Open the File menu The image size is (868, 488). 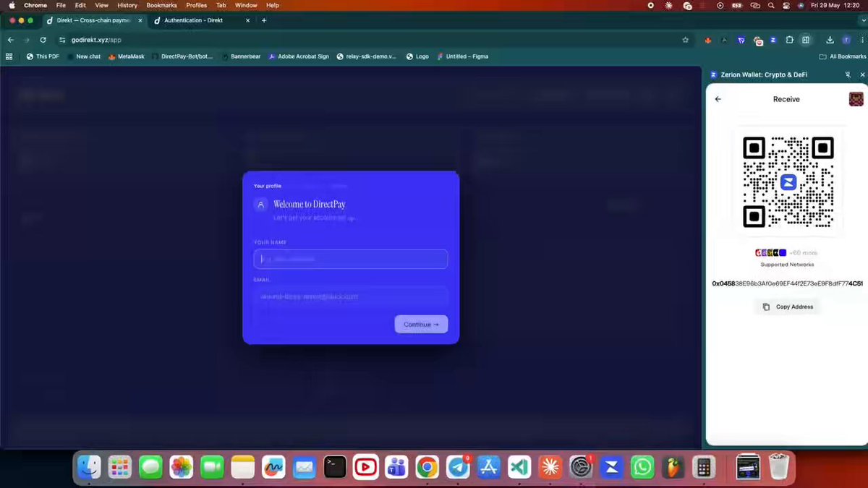pyautogui.click(x=61, y=5)
